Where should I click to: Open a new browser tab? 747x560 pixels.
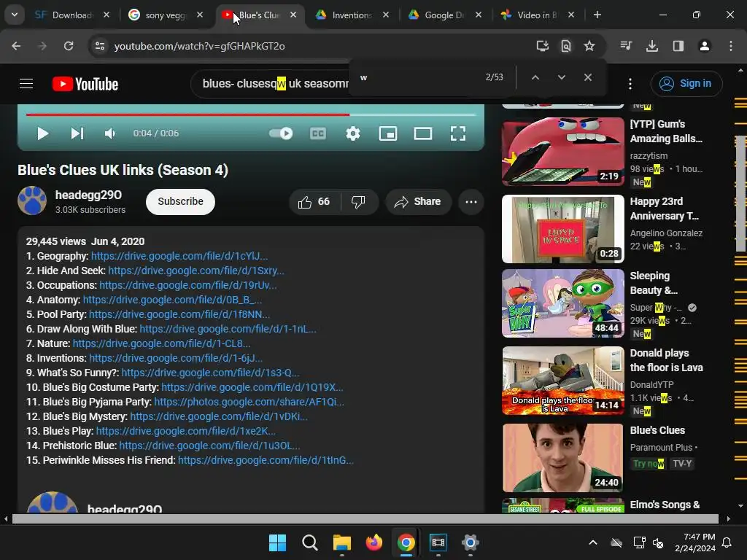(x=597, y=15)
